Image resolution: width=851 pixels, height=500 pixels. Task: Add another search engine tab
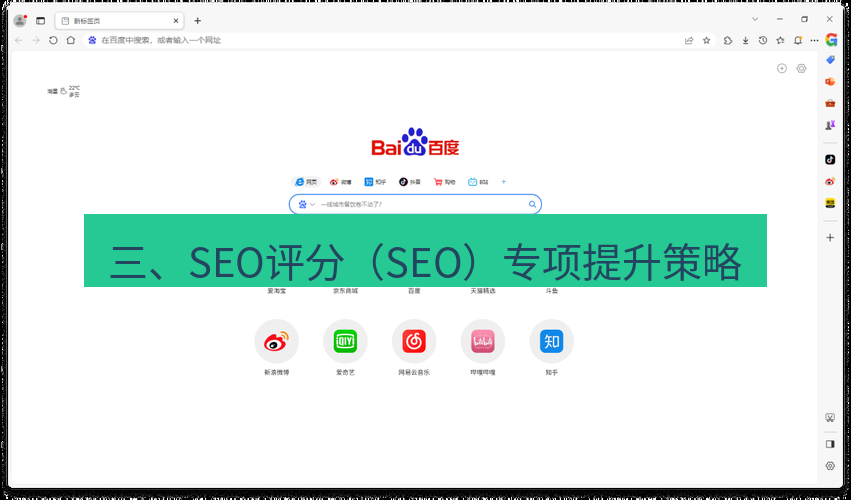tap(504, 182)
